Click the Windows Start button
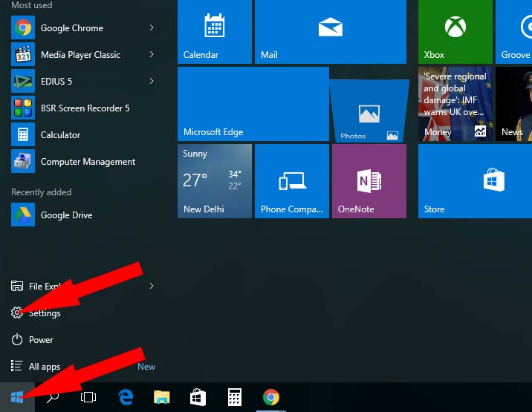This screenshot has width=532, height=412. pyautogui.click(x=17, y=397)
